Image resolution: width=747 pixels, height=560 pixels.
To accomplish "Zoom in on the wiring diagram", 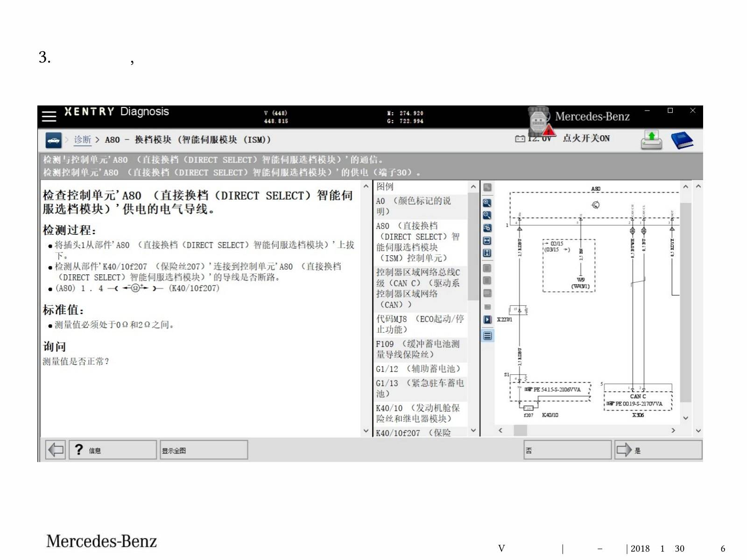I will (487, 203).
